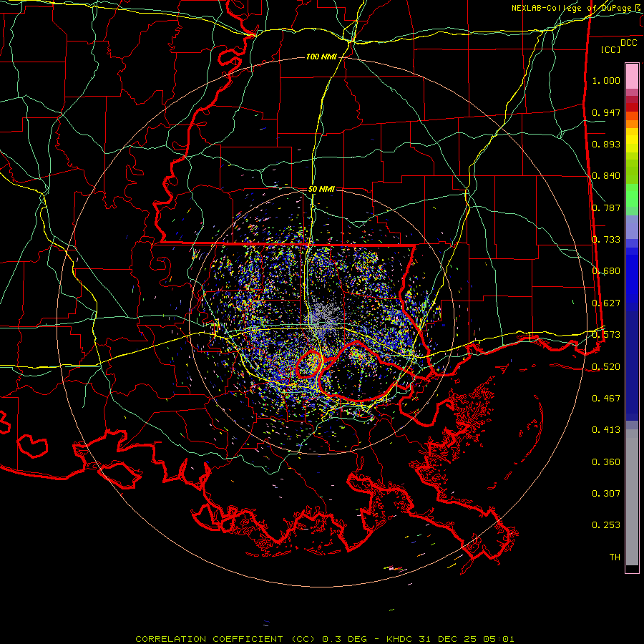Click the 31 DEC 25 date text

click(x=448, y=639)
